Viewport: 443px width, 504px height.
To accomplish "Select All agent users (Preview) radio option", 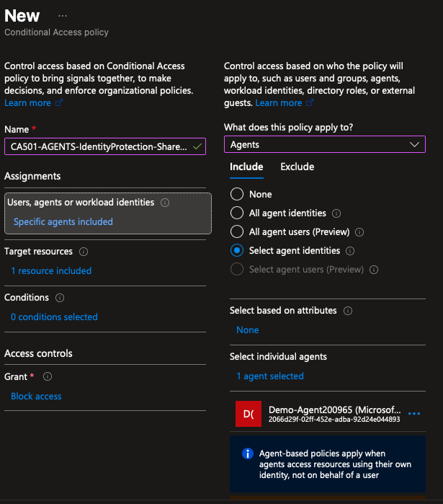I will click(237, 231).
